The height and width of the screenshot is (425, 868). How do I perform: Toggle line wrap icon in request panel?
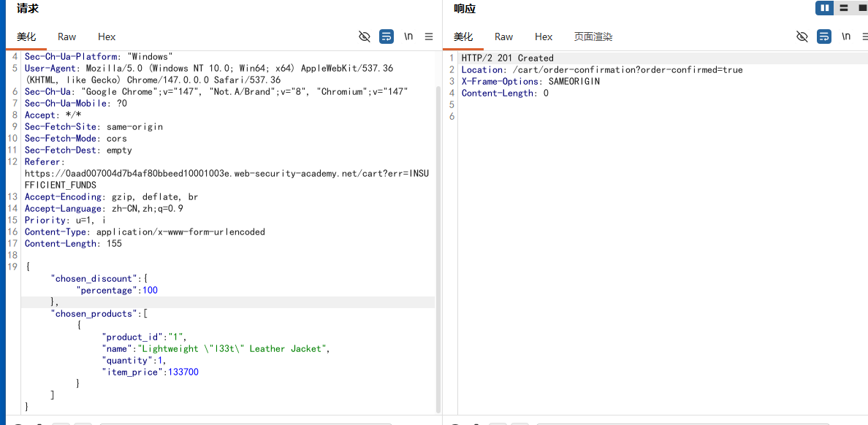[386, 37]
